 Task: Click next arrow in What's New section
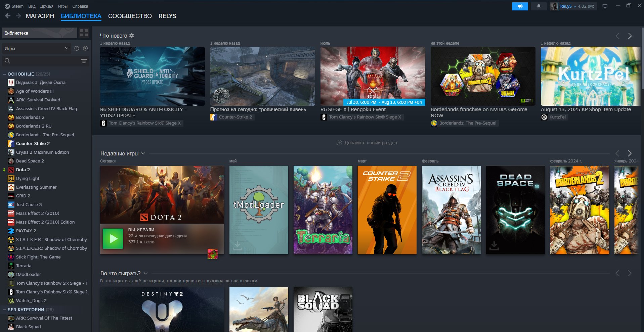pyautogui.click(x=630, y=36)
